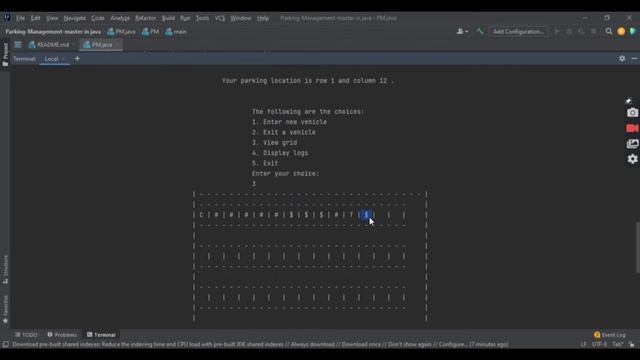This screenshot has width=640, height=360.
Task: Open the Window menu
Action: click(x=241, y=18)
